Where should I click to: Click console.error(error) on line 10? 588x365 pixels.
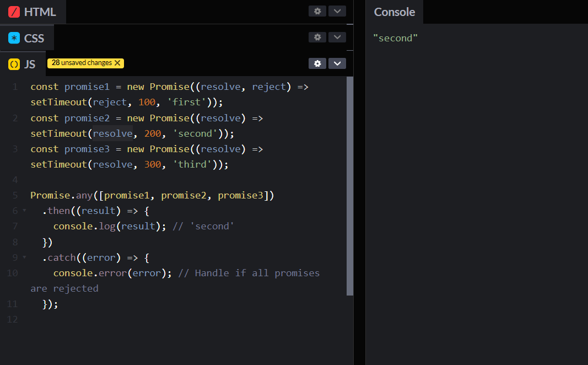(x=110, y=273)
